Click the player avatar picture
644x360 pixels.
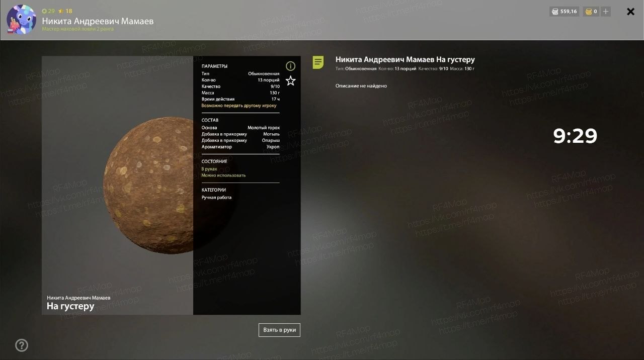pos(21,20)
